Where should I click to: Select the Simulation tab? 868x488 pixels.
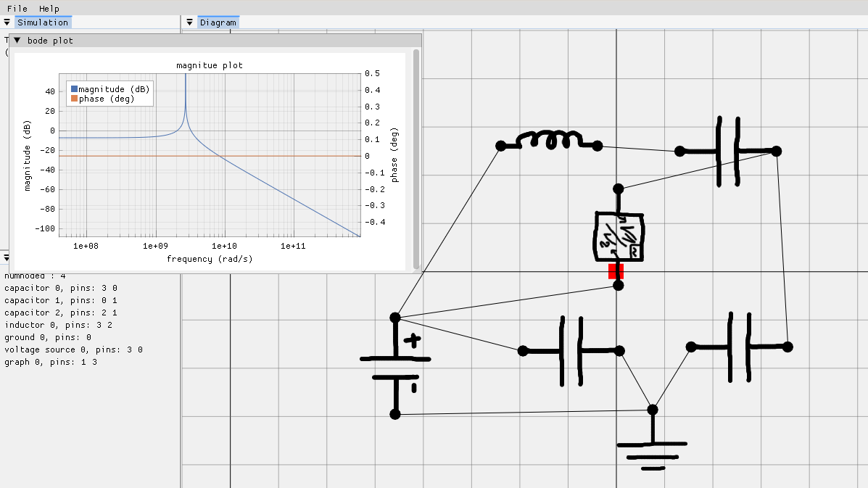43,22
